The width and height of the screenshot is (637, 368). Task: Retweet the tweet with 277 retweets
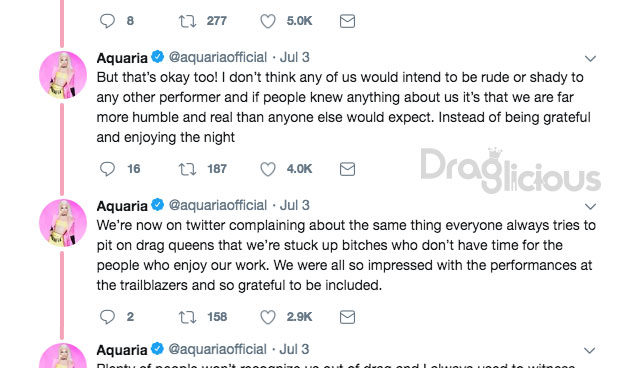tap(187, 21)
